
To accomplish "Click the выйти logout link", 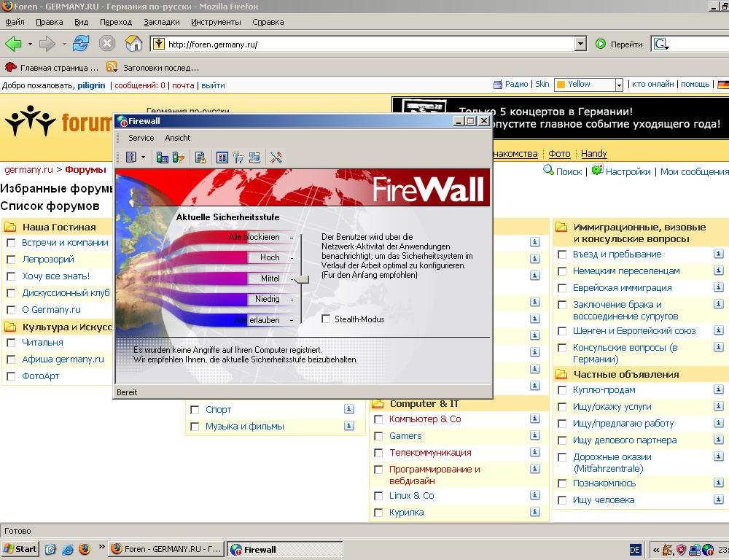I will click(x=213, y=85).
